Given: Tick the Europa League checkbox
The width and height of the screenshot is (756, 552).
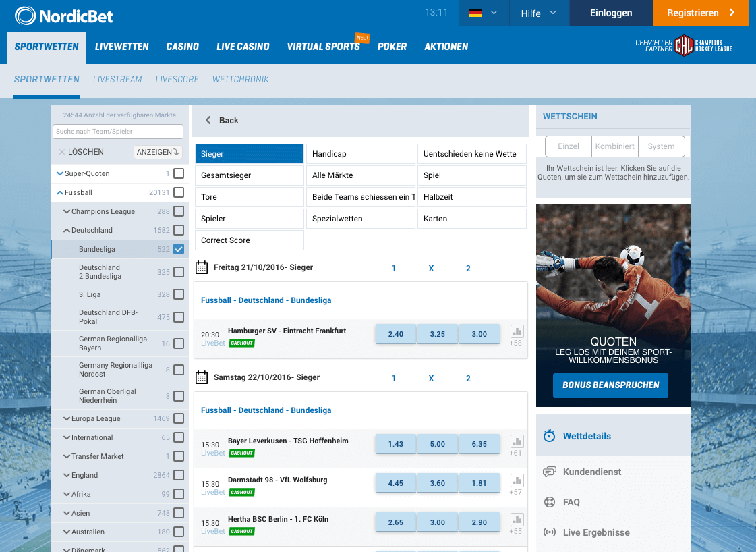Looking at the screenshot, I should (179, 418).
